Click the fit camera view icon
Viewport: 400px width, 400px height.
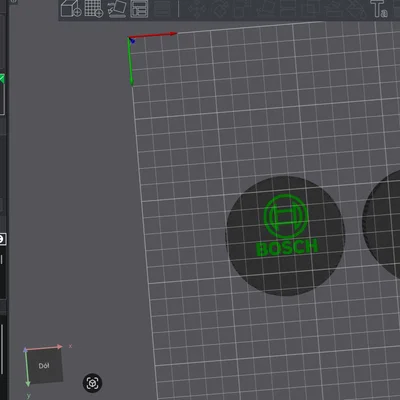pos(92,383)
